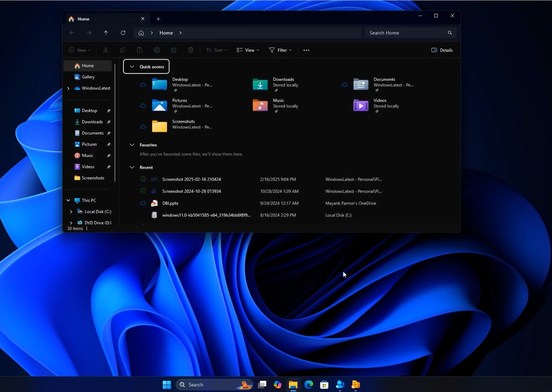Add a new tab
This screenshot has width=552, height=392.
(x=158, y=19)
